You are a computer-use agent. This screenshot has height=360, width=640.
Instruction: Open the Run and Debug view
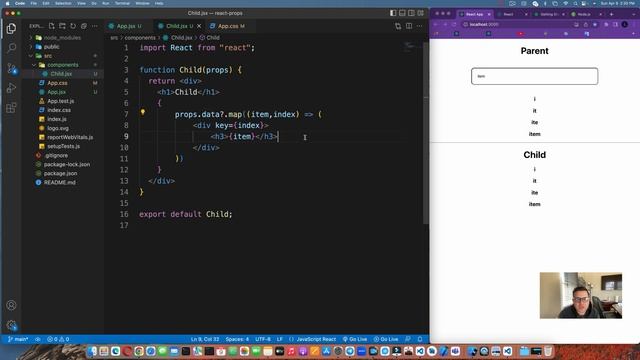(11, 88)
